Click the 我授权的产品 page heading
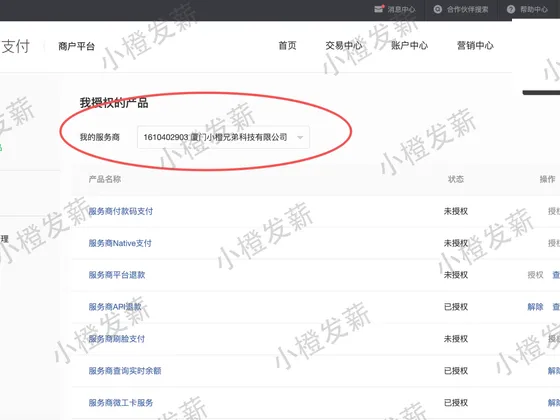The width and height of the screenshot is (560, 420). (x=114, y=103)
